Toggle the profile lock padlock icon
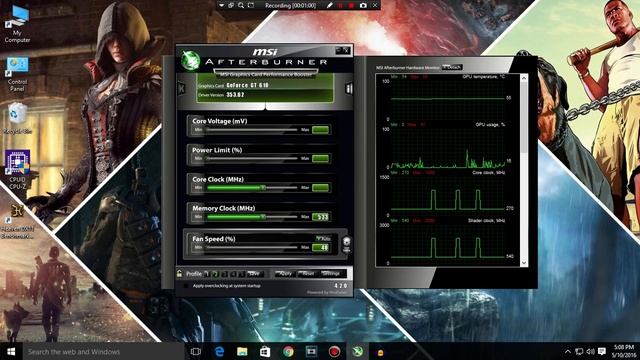 180,273
